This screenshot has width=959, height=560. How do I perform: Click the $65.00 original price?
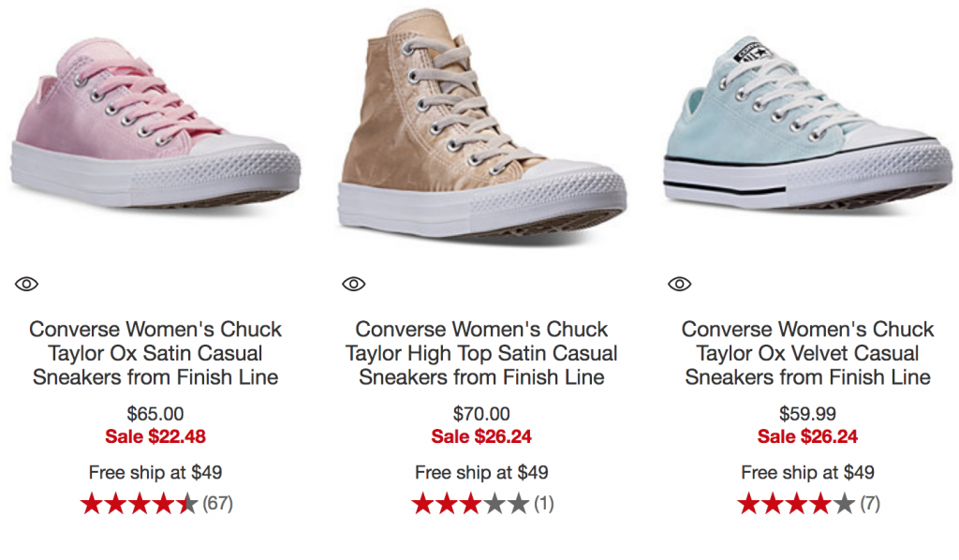click(155, 413)
